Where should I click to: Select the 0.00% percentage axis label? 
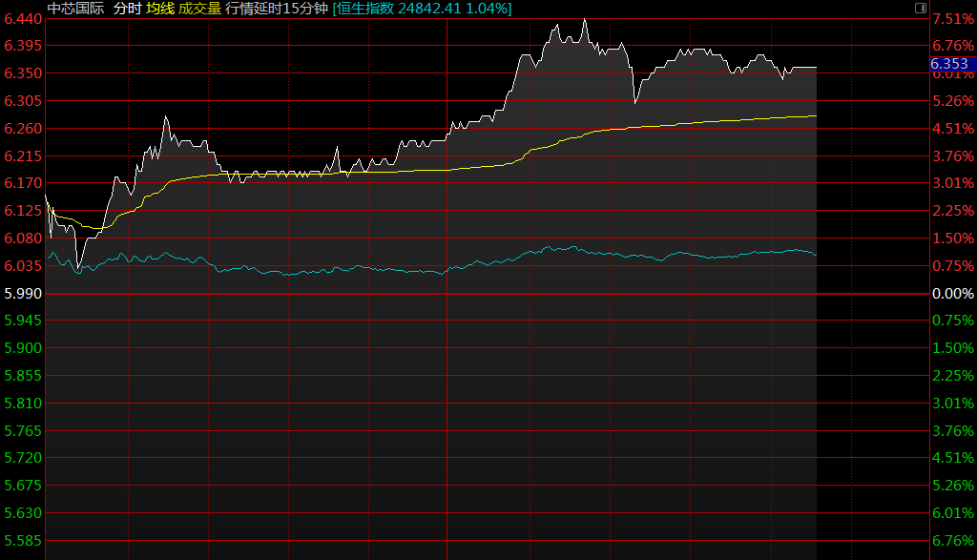952,293
